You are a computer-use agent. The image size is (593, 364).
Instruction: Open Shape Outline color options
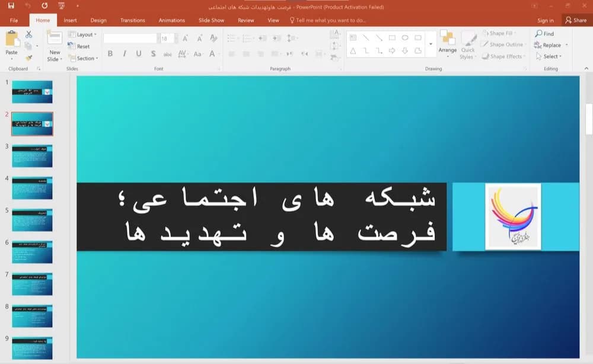[503, 44]
